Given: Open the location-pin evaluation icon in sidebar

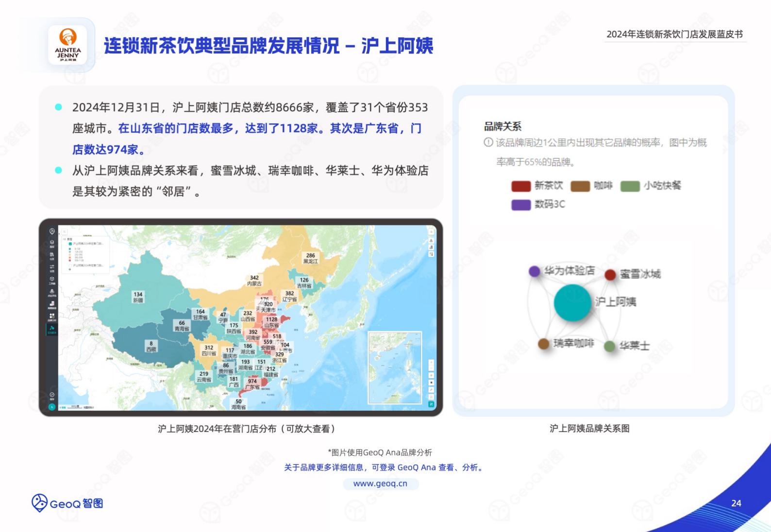Looking at the screenshot, I should click(x=52, y=292).
